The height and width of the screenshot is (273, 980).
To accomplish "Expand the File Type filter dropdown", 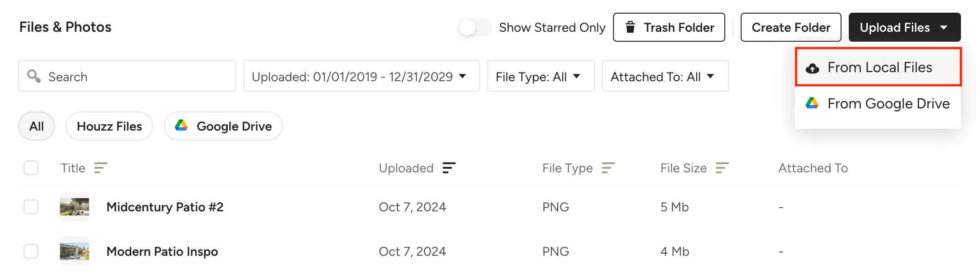I will click(x=540, y=76).
